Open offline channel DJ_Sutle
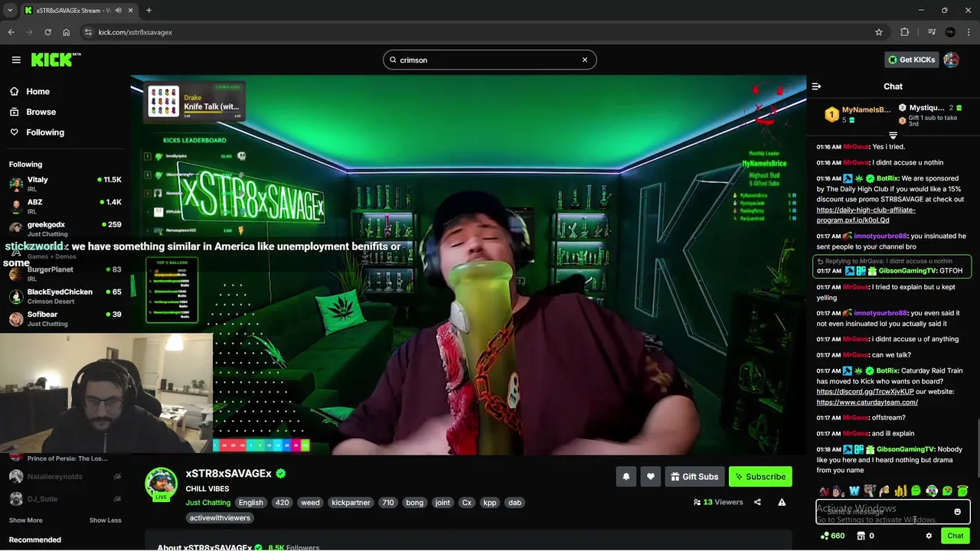980x551 pixels. click(65, 499)
